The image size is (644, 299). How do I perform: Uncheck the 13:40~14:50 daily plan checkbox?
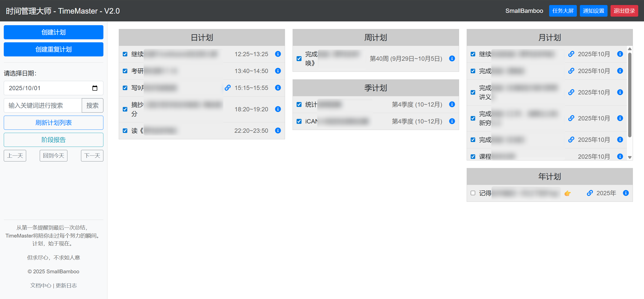point(125,71)
